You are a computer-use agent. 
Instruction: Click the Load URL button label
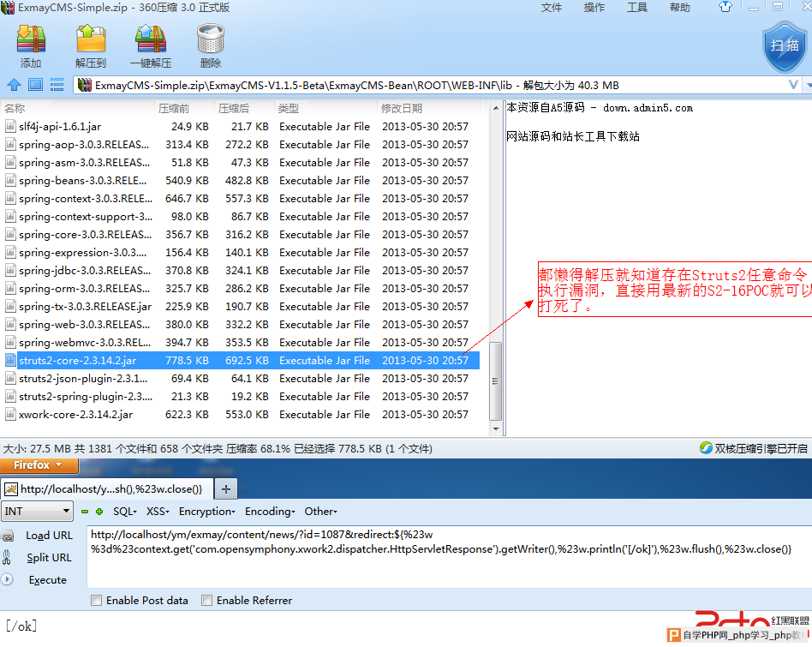(49, 536)
